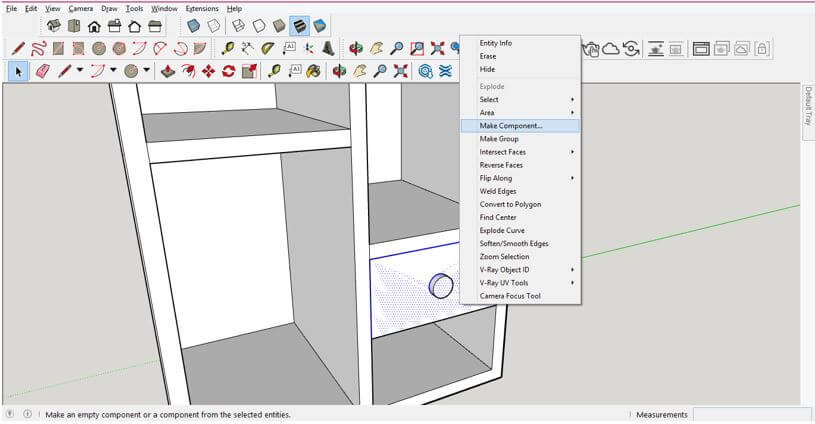This screenshot has height=424, width=815.
Task: Choose the Scale tool
Action: point(249,71)
